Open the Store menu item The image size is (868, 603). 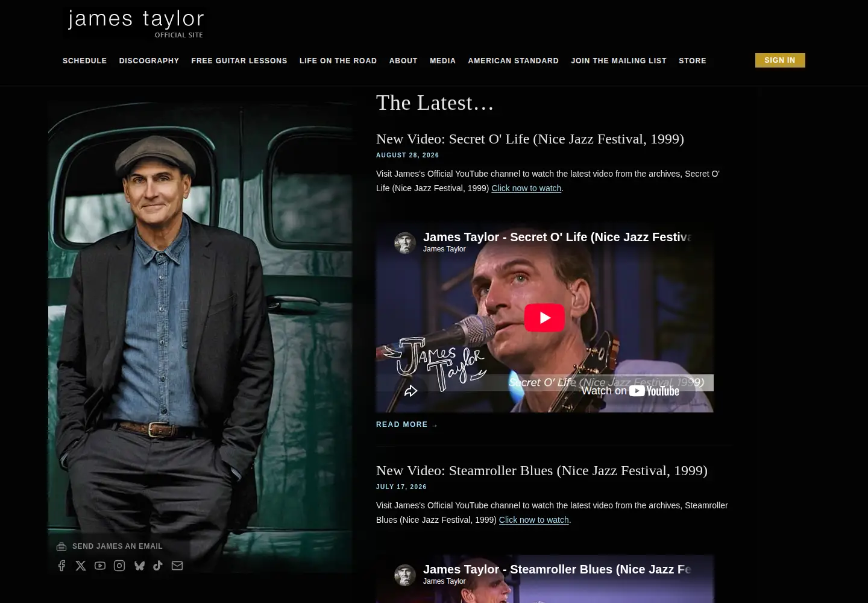(x=693, y=61)
